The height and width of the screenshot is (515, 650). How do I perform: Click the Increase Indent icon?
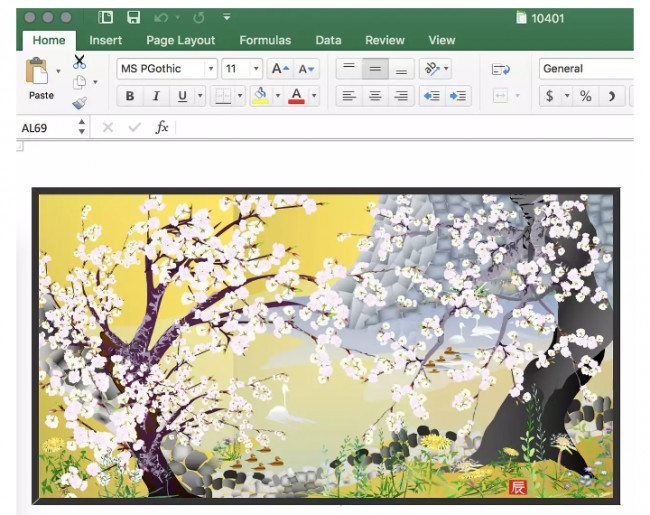tap(459, 96)
